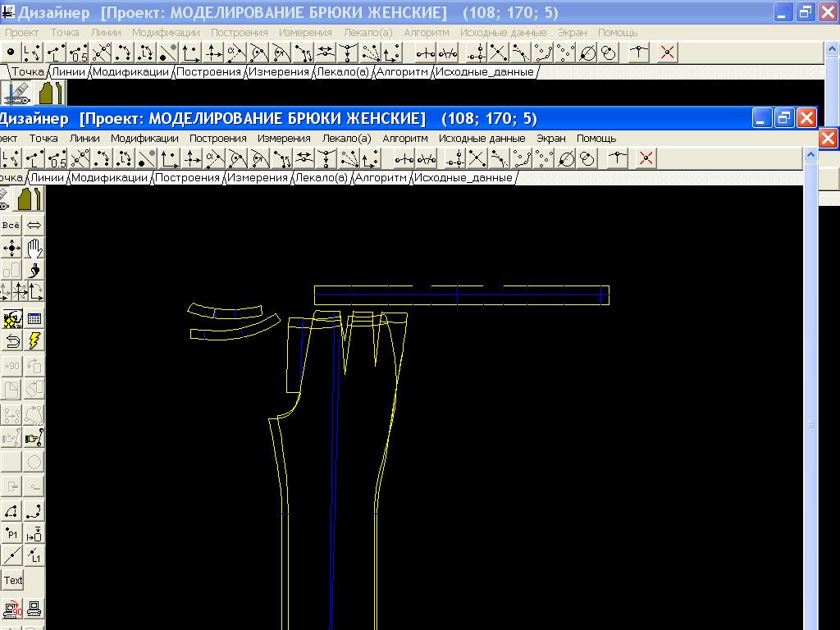840x630 pixels.
Task: Click the undo arrow in left panel
Action: (11, 340)
